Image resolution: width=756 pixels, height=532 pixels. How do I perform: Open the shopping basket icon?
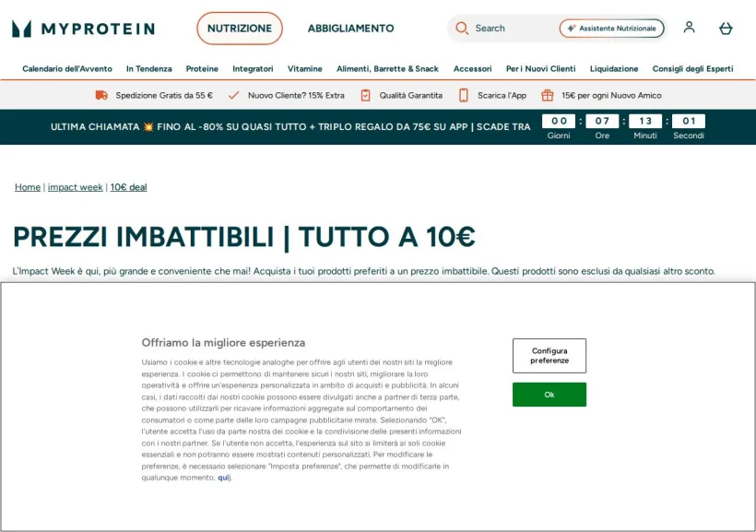click(x=726, y=29)
